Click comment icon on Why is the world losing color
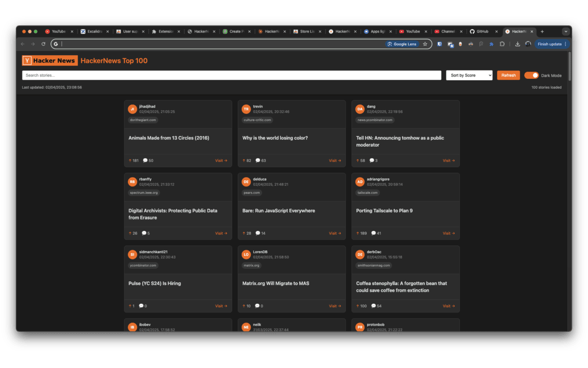Viewport: 588px width, 368px height. [258, 161]
